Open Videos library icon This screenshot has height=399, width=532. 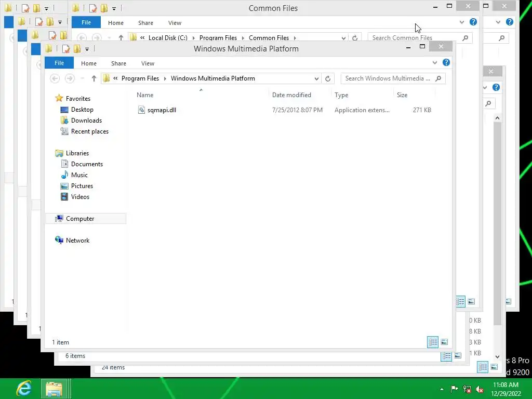64,197
